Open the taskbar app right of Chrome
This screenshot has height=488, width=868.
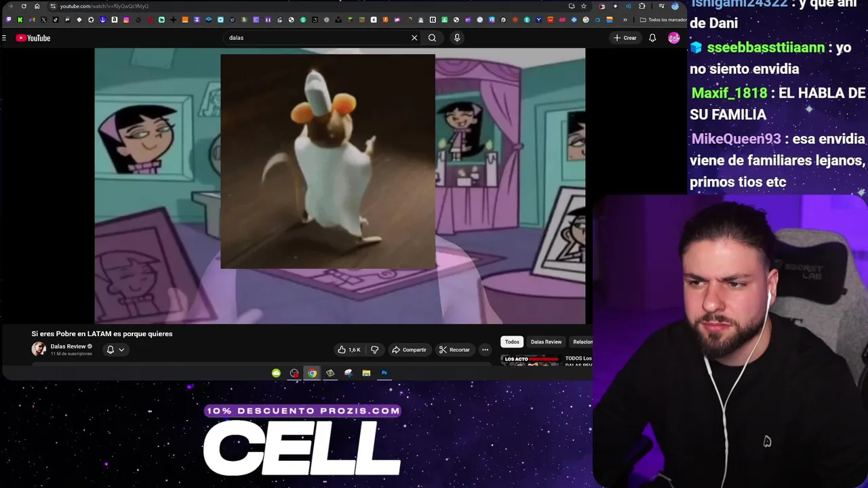click(330, 373)
